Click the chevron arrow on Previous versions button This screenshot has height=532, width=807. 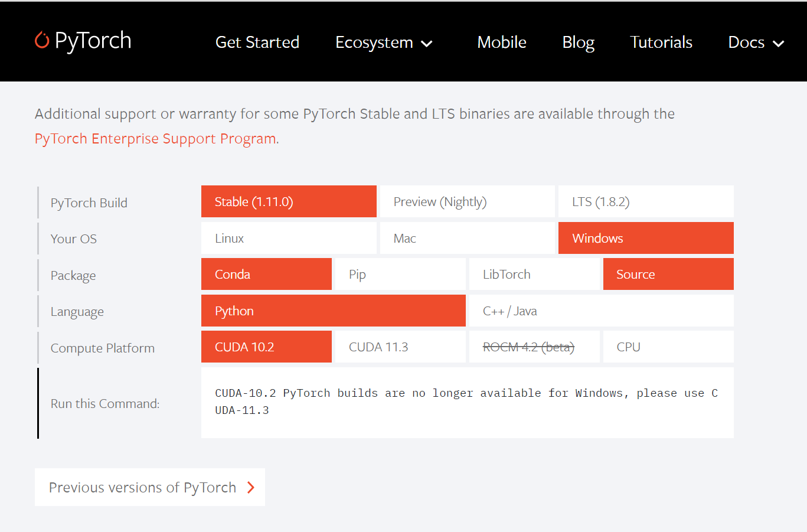(251, 487)
